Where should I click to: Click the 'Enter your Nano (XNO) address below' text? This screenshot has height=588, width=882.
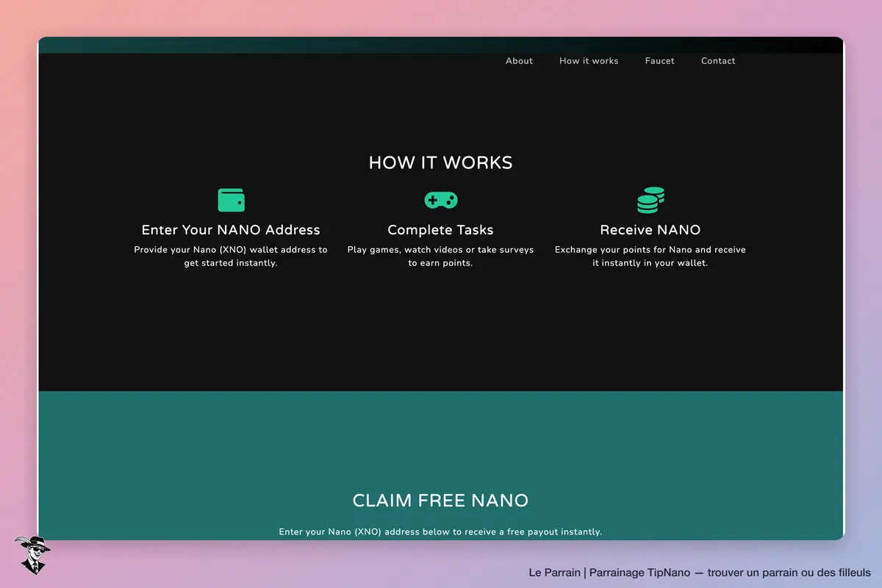[x=441, y=532]
